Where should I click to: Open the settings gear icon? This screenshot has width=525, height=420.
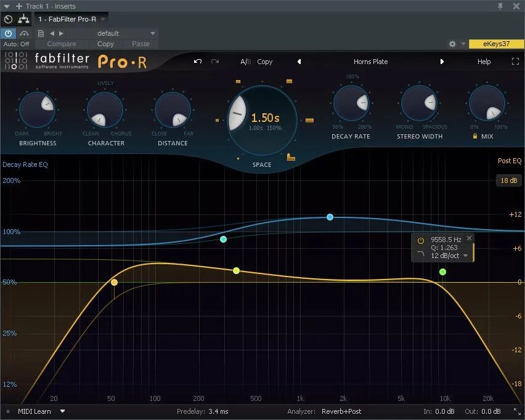coord(452,44)
